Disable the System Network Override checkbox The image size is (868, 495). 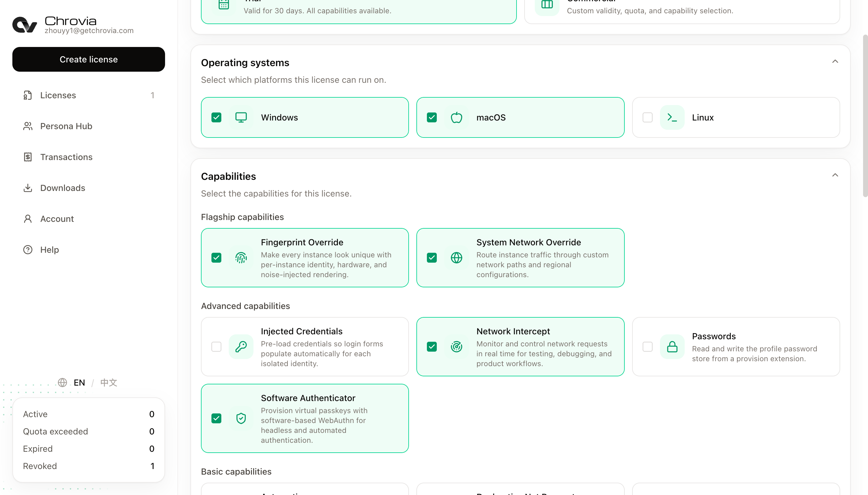pos(432,258)
